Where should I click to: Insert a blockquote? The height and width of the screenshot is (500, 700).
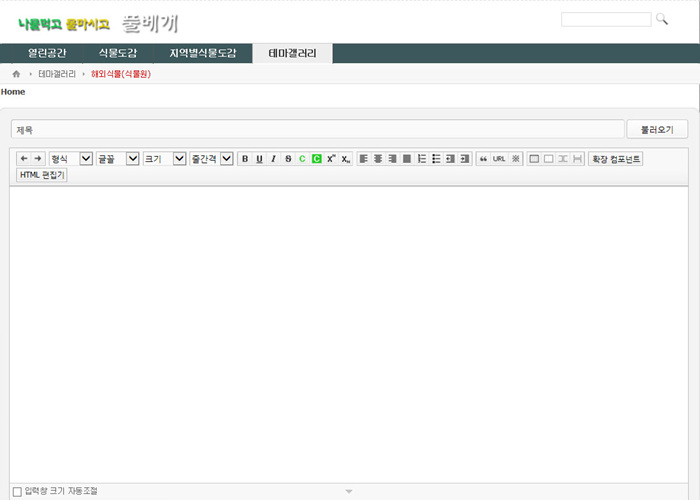483,159
